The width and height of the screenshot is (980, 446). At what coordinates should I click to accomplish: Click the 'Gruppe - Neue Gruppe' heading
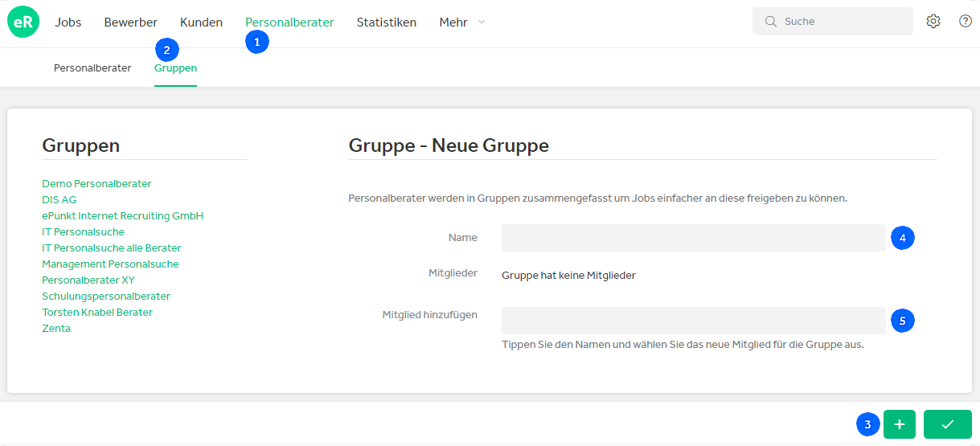449,145
